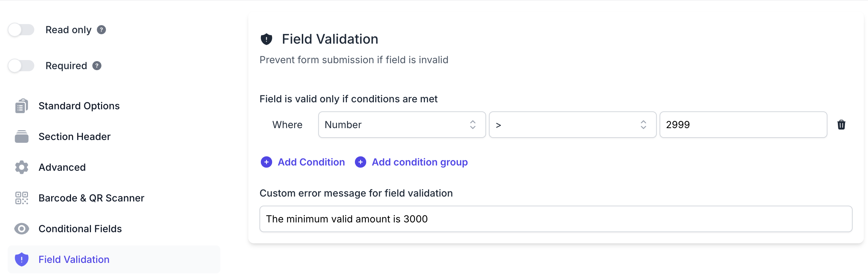Click the Required help question mark
868x280 pixels.
97,66
